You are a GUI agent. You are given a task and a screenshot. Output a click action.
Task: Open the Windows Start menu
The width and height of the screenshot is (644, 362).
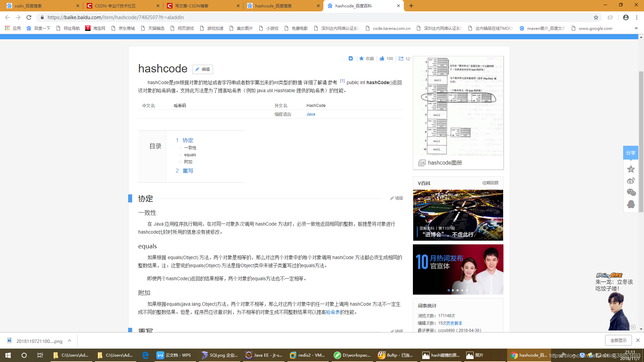8,355
